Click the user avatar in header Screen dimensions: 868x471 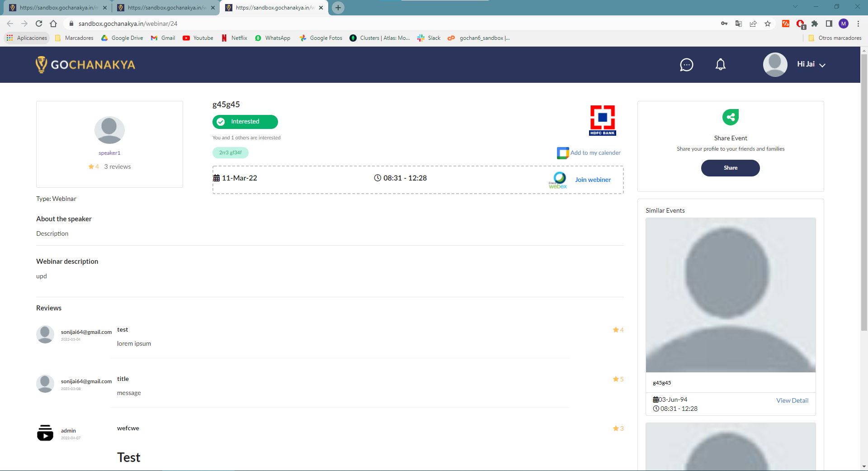click(x=775, y=64)
